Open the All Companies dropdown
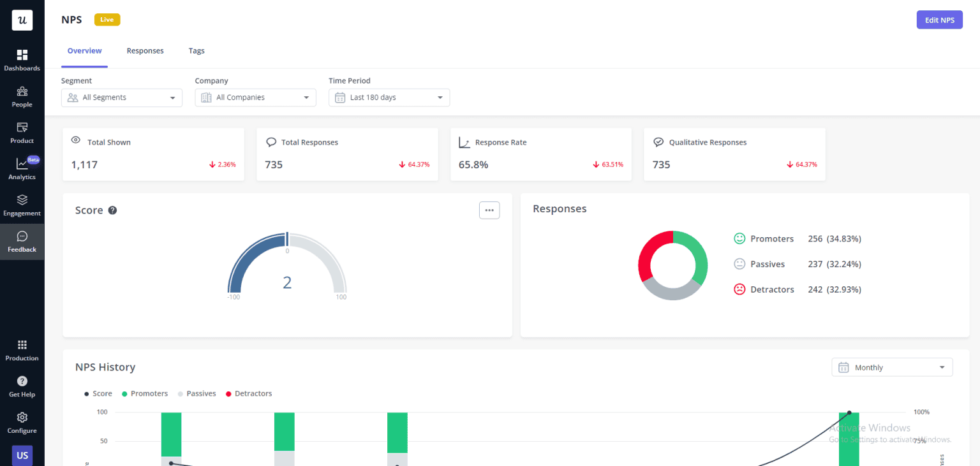The width and height of the screenshot is (980, 466). coord(255,98)
